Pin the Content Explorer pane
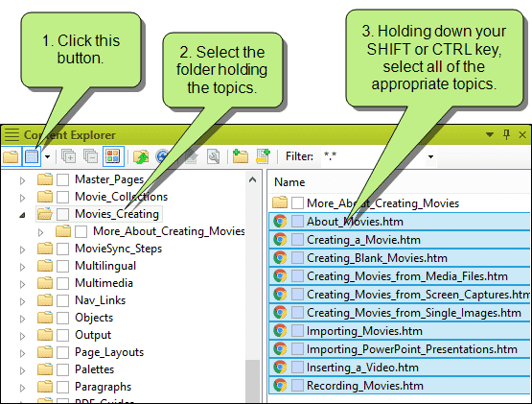 tap(506, 135)
